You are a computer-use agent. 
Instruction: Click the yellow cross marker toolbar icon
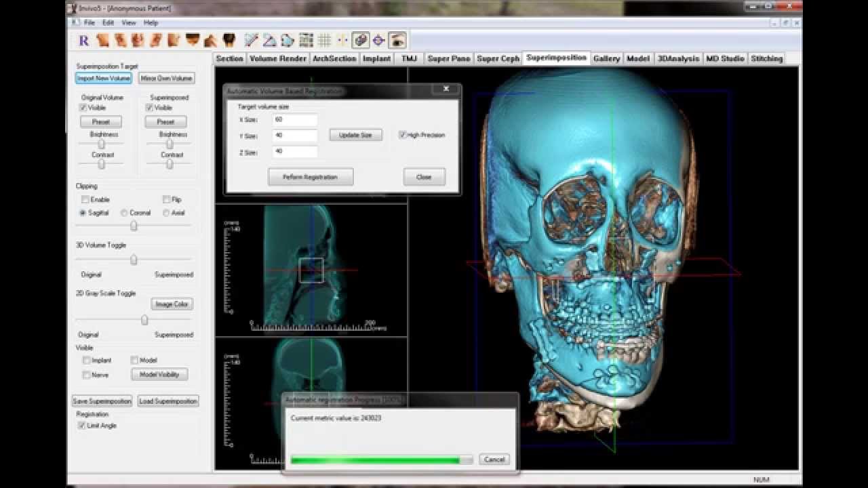coord(342,41)
